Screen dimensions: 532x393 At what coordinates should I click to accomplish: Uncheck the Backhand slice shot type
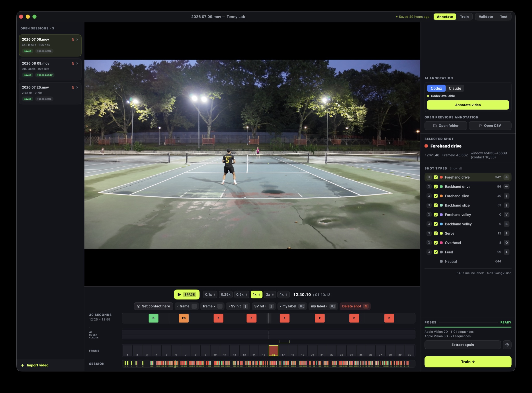[436, 205]
